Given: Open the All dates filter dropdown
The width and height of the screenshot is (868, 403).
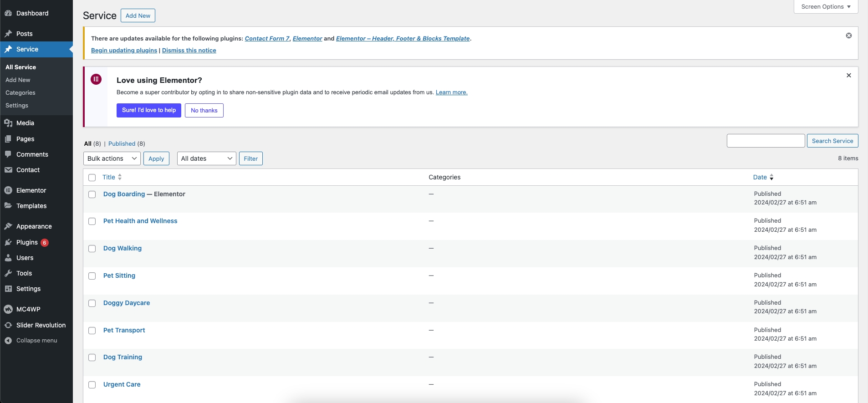Looking at the screenshot, I should [206, 158].
